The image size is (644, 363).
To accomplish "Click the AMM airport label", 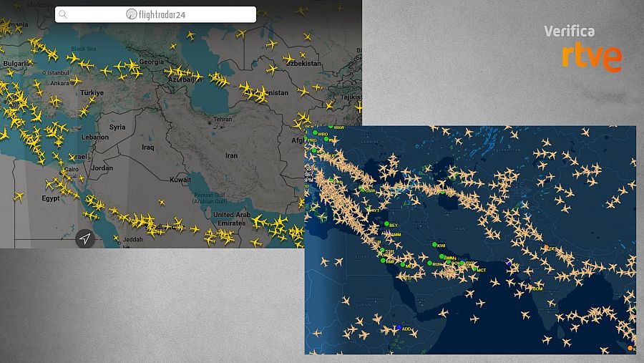I will point(396,235).
